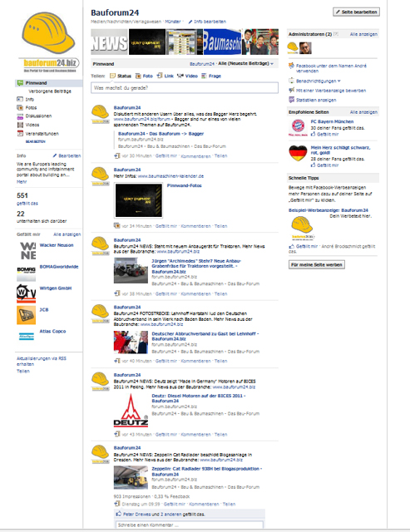This screenshot has height=532, width=410.
Task: Click Statistiken anzeigen link
Action: tap(316, 100)
